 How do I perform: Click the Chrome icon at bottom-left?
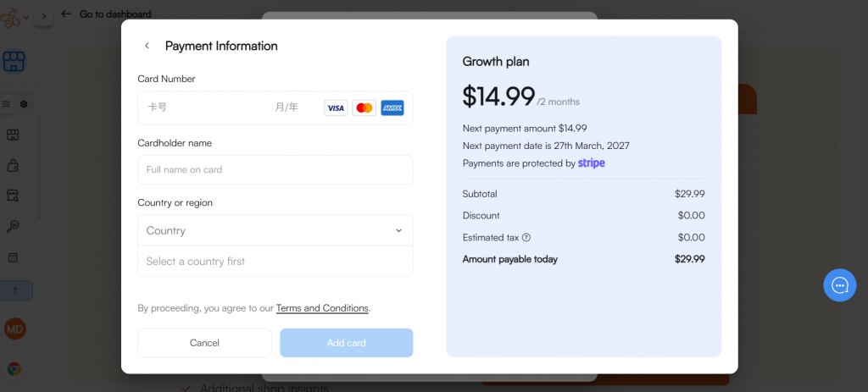(x=14, y=369)
